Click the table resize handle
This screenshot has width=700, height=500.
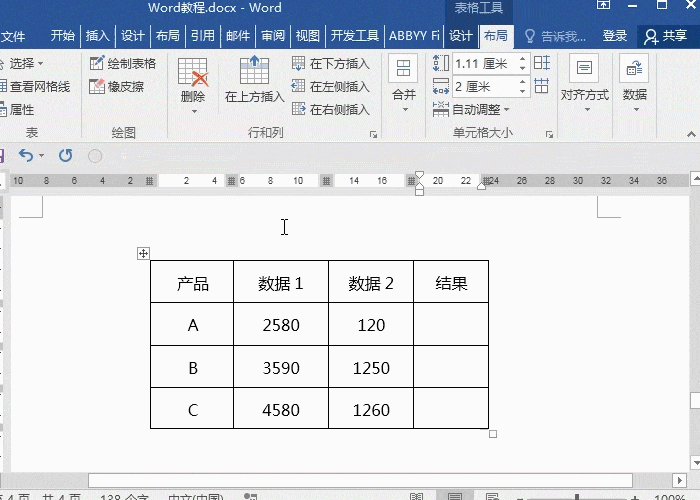tap(493, 434)
